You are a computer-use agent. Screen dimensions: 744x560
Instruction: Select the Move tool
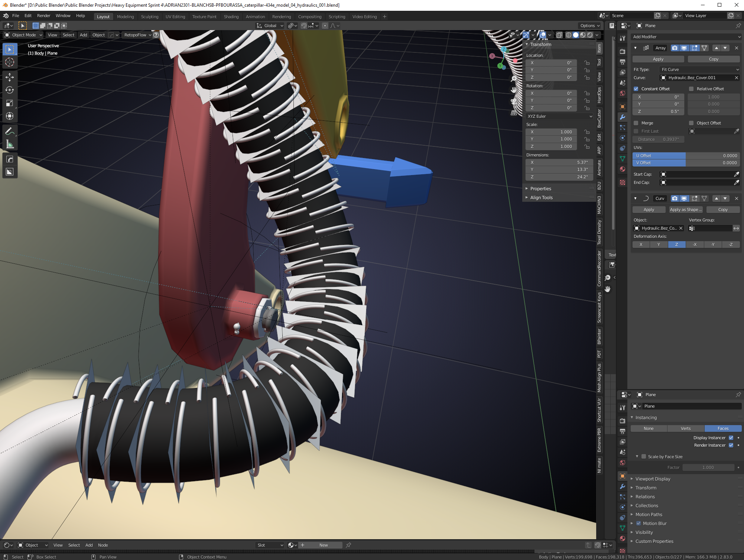click(x=10, y=77)
